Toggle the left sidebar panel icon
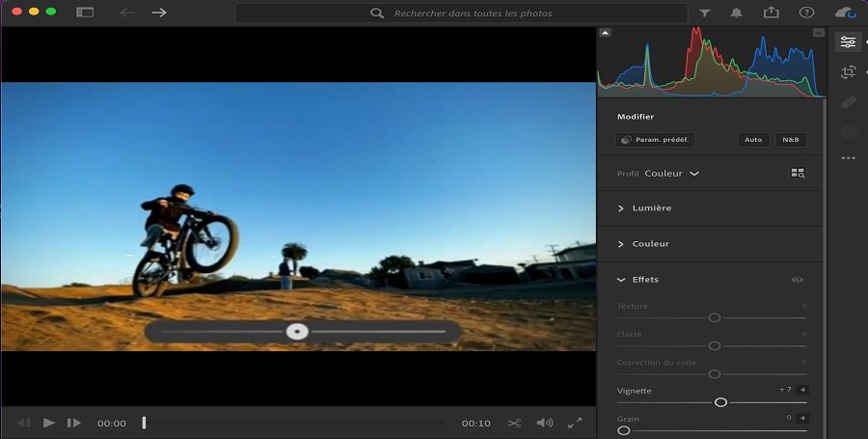Image resolution: width=868 pixels, height=439 pixels. [85, 13]
